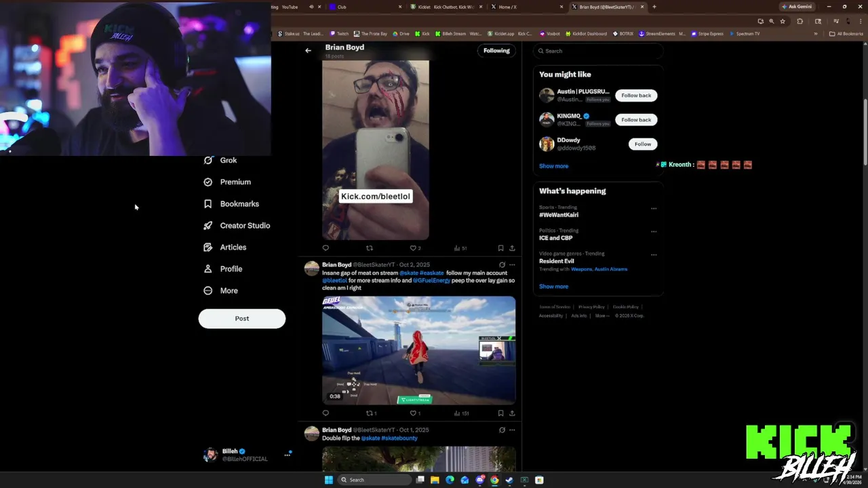Viewport: 868px width, 488px height.
Task: Open more options on the Oct 2 post
Action: click(x=512, y=265)
